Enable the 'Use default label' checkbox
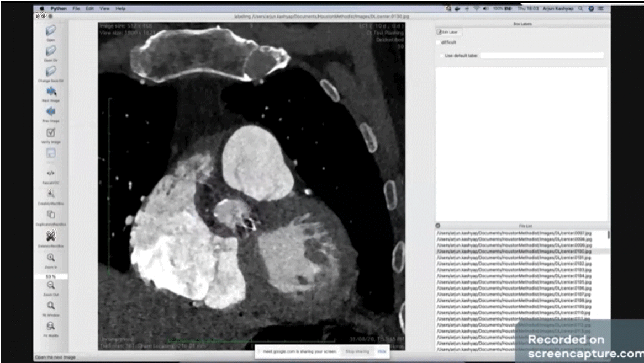 coord(441,55)
